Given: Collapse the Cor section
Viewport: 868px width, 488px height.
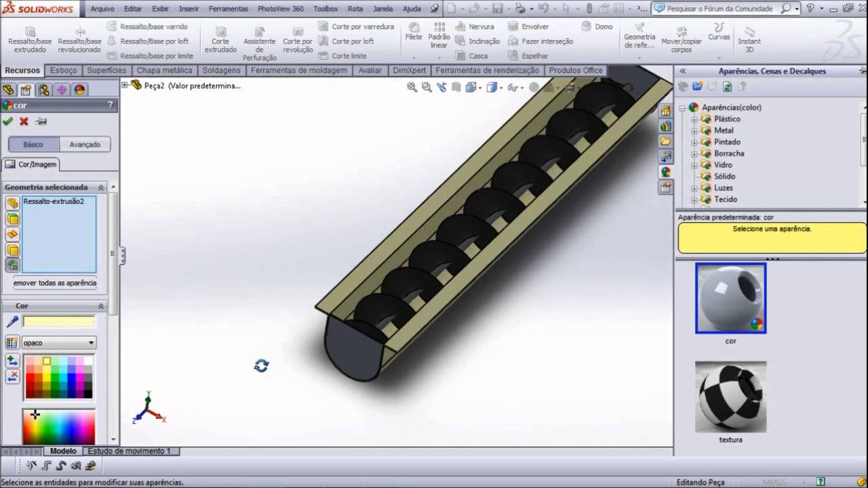Looking at the screenshot, I should 101,306.
